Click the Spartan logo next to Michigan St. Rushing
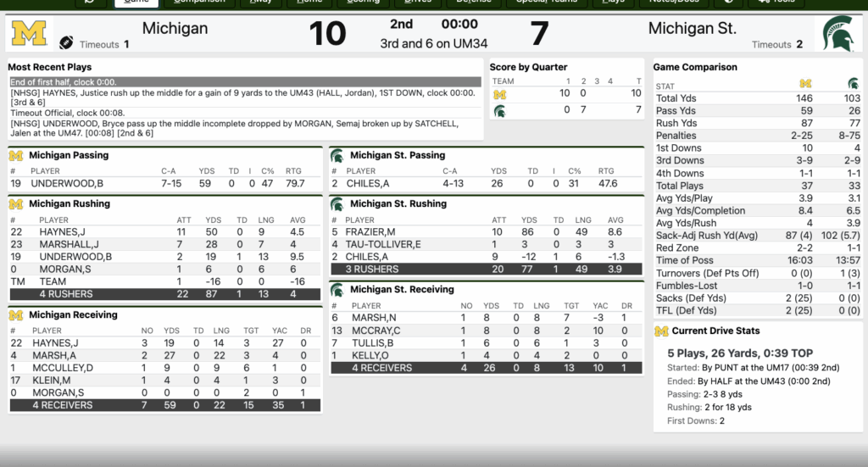The height and width of the screenshot is (467, 868). tap(337, 203)
